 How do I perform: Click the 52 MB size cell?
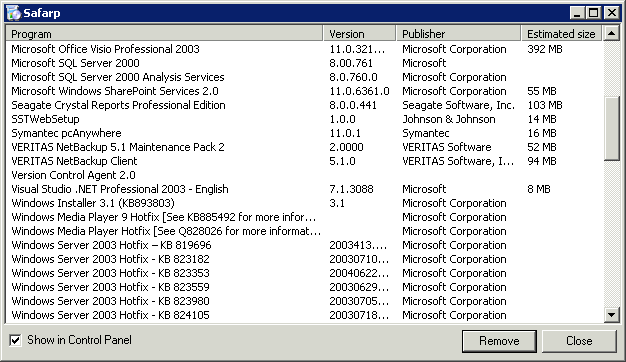[x=542, y=147]
